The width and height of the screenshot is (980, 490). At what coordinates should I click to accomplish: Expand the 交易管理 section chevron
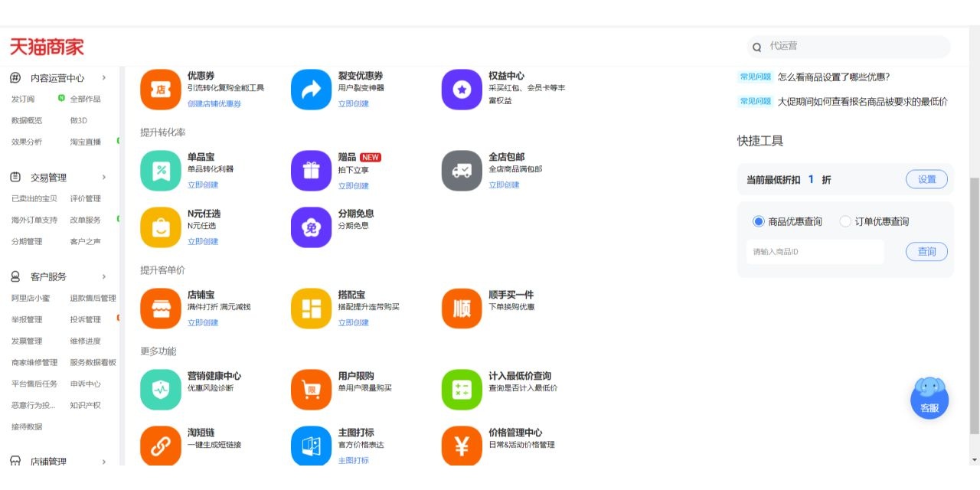click(104, 177)
